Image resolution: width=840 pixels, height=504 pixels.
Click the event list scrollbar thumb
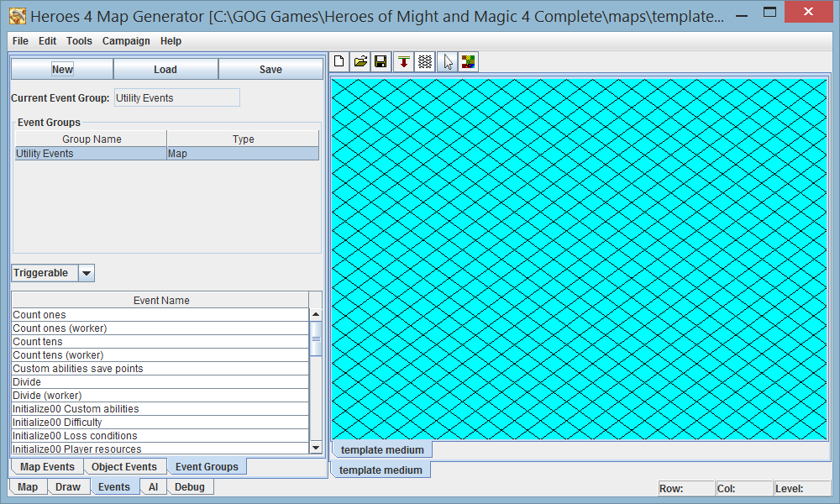tap(316, 339)
